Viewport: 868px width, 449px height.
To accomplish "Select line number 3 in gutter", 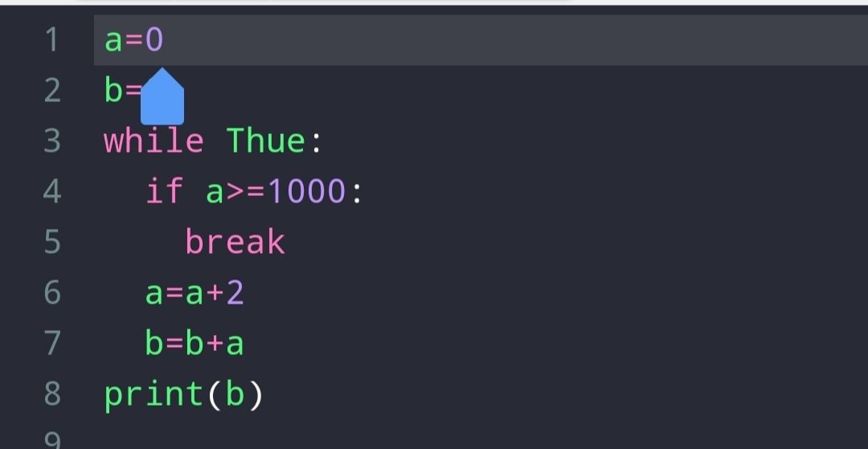I will click(52, 141).
